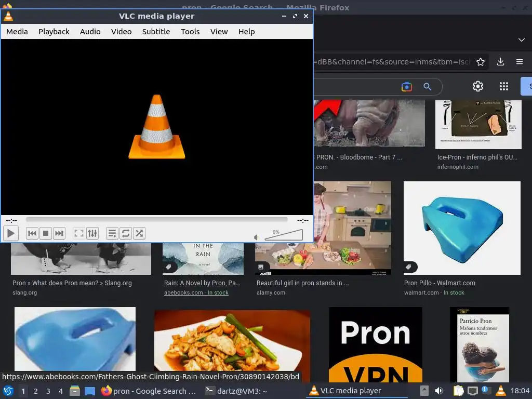532x399 pixels.
Task: Open infernophil.com source link
Action: [458, 167]
